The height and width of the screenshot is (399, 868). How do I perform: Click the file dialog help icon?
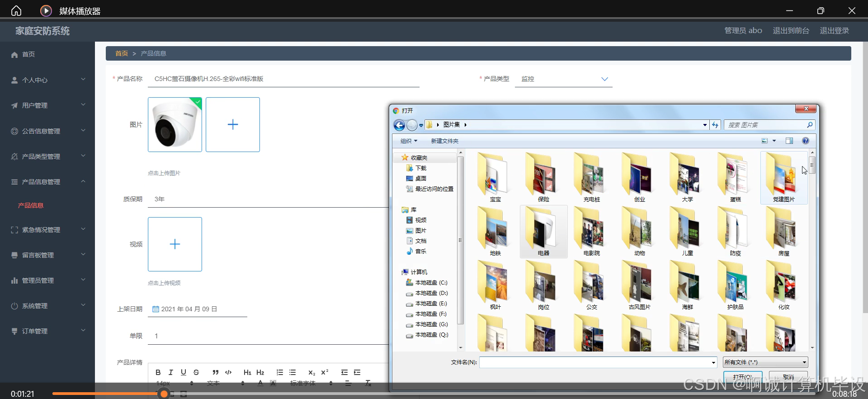click(x=806, y=141)
